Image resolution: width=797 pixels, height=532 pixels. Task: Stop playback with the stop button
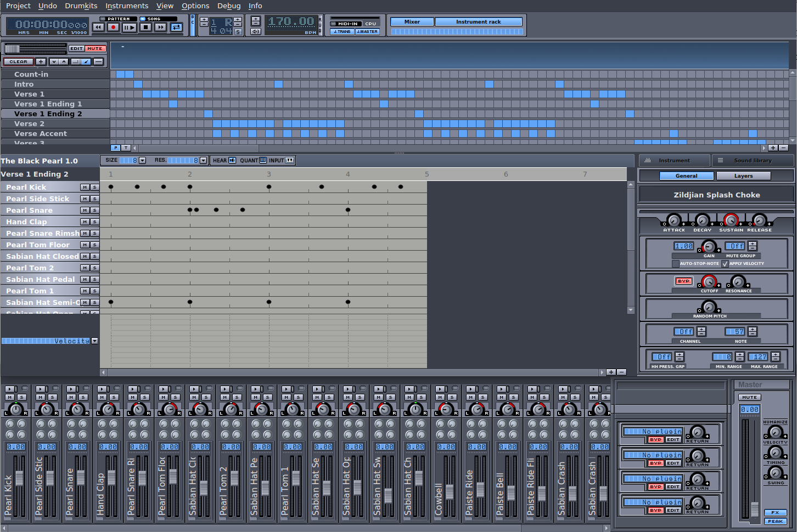coord(145,27)
